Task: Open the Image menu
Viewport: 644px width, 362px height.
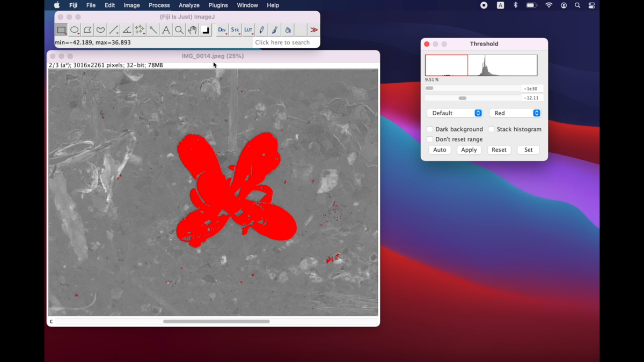Action: point(131,5)
